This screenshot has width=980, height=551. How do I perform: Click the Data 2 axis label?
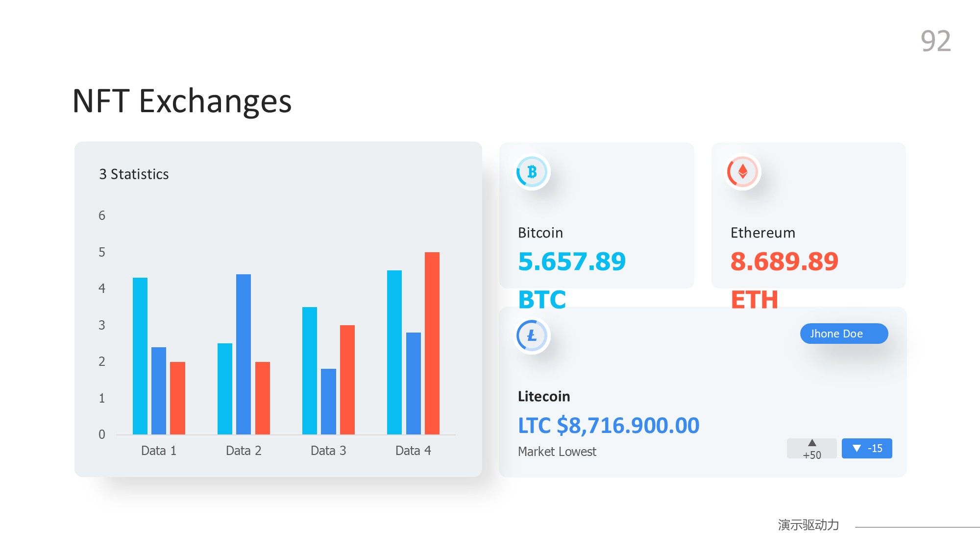click(x=244, y=451)
